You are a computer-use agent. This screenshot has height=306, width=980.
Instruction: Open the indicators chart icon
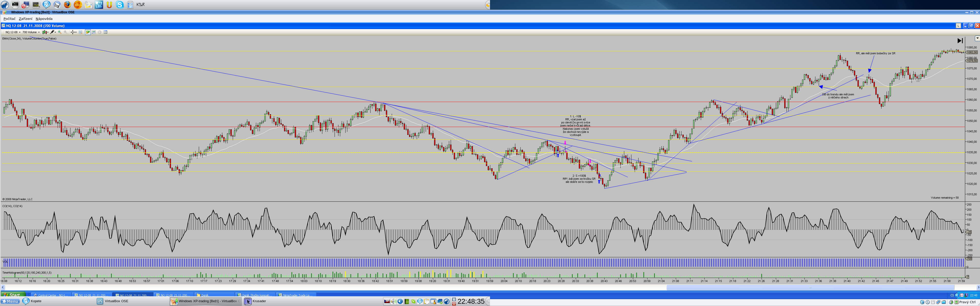tap(94, 32)
